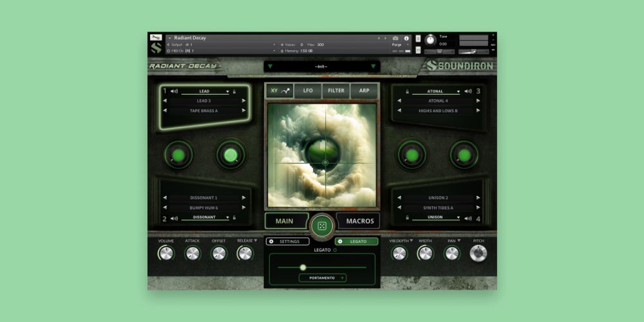Toggle the lock on layer 2 Dissonant

[234, 218]
